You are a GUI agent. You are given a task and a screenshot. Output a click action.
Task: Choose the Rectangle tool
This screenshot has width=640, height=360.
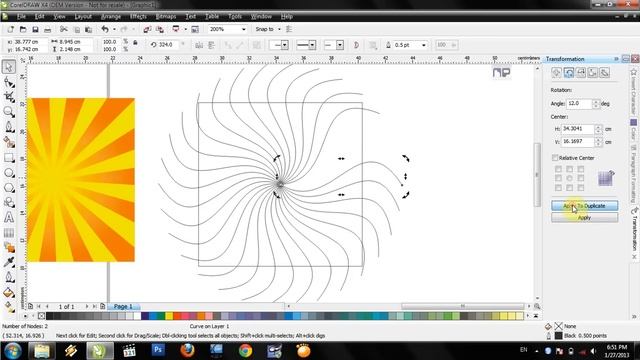pyautogui.click(x=9, y=158)
